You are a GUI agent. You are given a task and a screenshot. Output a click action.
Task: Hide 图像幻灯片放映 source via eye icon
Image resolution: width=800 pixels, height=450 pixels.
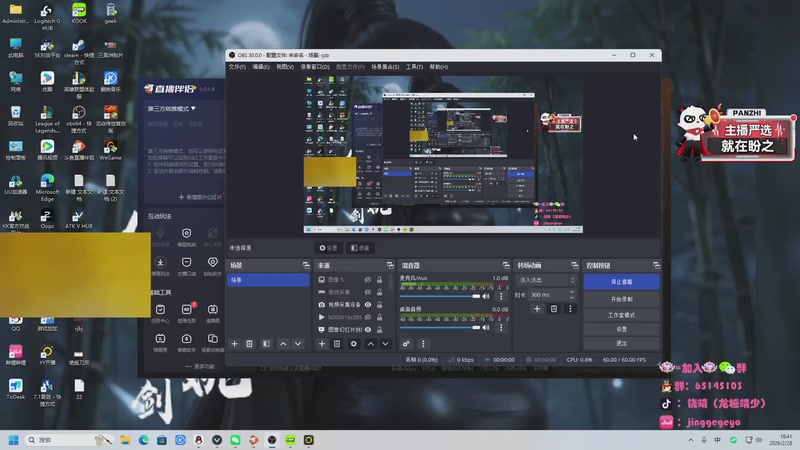click(x=368, y=330)
